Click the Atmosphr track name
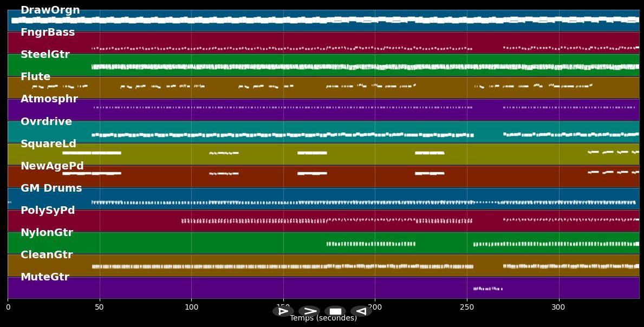 pos(49,99)
